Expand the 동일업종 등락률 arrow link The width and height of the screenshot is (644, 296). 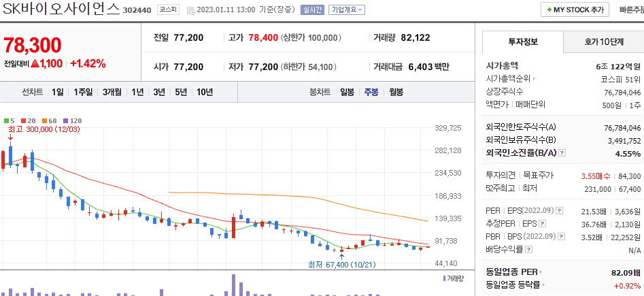point(544,285)
